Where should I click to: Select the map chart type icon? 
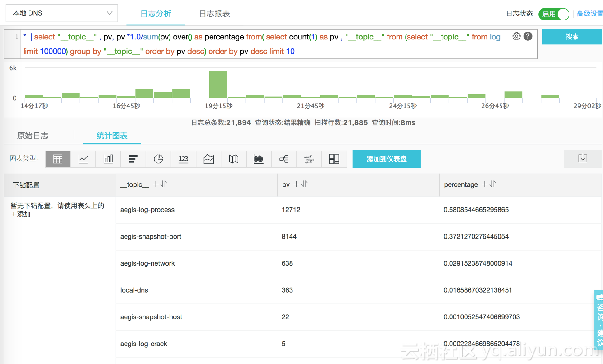point(234,159)
